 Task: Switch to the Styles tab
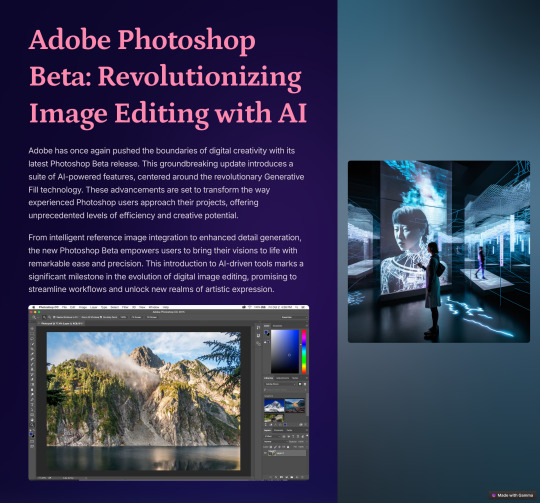click(295, 378)
